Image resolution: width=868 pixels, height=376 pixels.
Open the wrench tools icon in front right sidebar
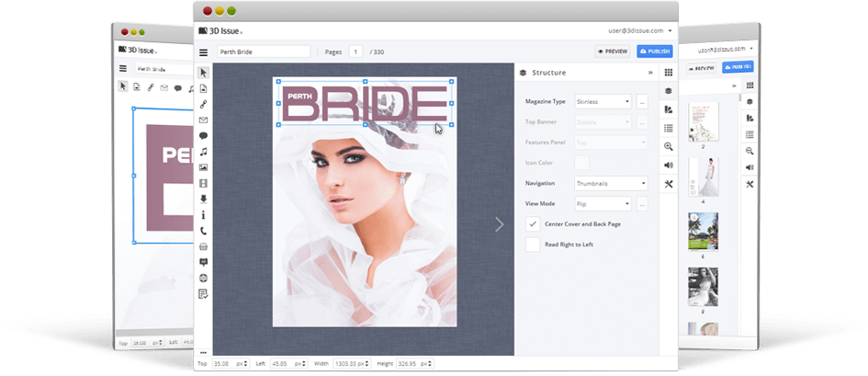[x=668, y=184]
